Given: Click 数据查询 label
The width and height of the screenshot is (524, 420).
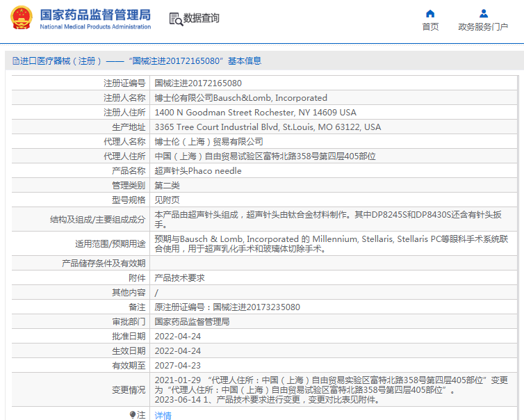Looking at the screenshot, I should tap(201, 18).
